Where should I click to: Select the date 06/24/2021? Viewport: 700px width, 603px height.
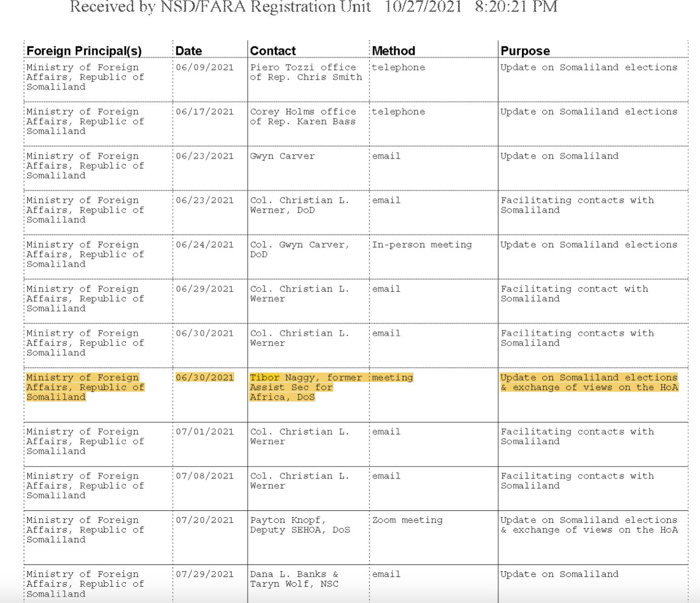(x=205, y=245)
